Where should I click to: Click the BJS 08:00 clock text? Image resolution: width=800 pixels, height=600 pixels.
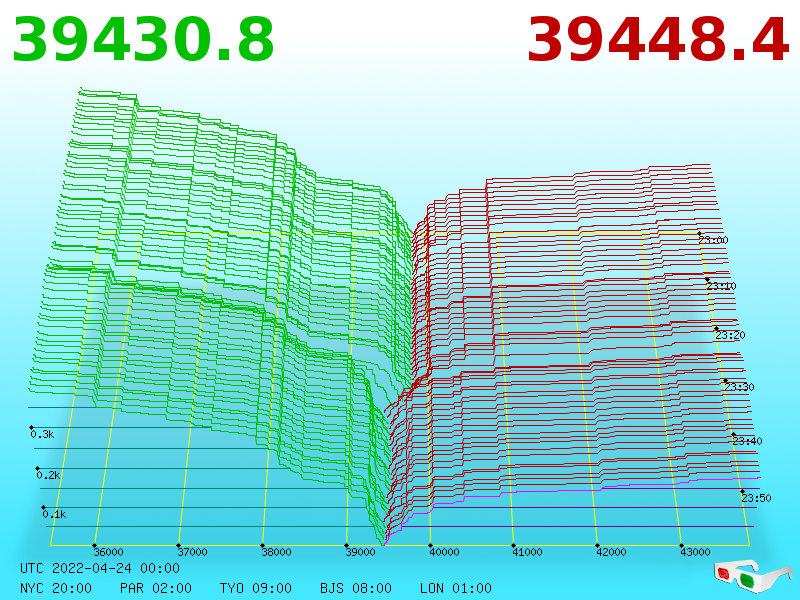356,588
